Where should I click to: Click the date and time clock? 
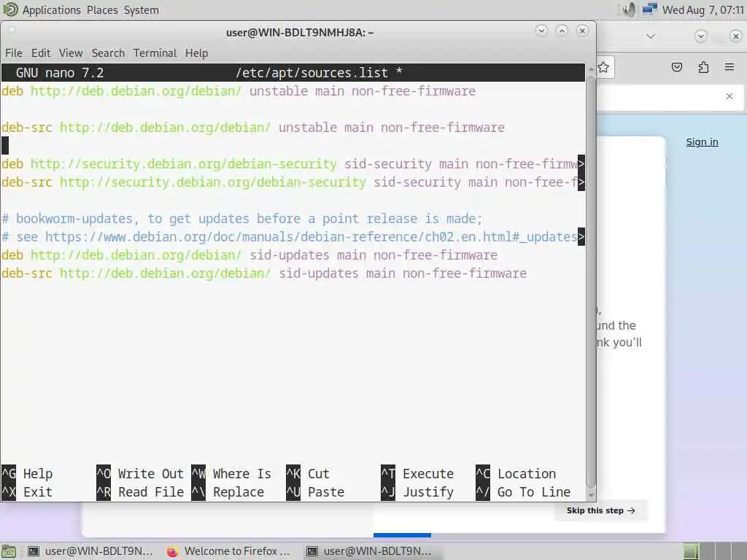[703, 10]
